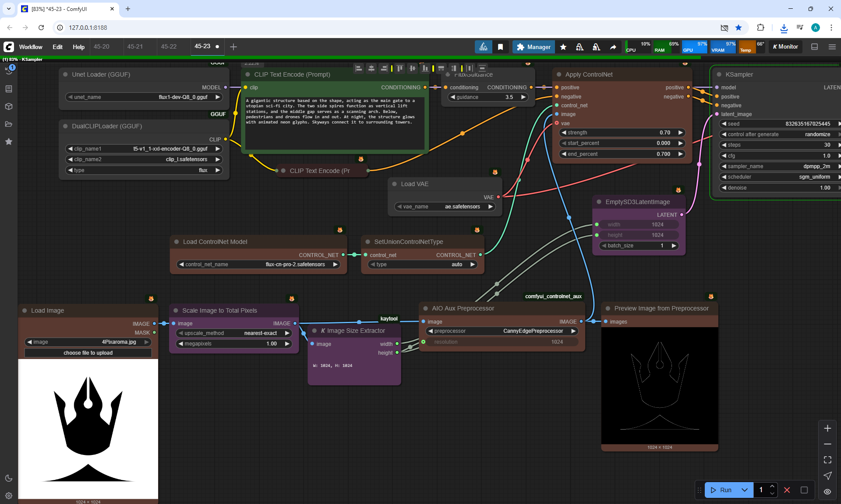The height and width of the screenshot is (504, 841).
Task: Toggle link visibility eye icon
Action: 827,492
